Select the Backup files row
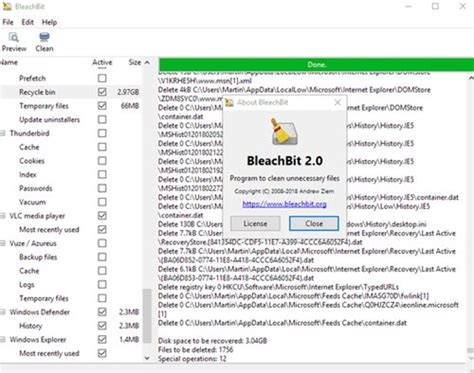Viewport: 474px width, 373px height. [71, 257]
